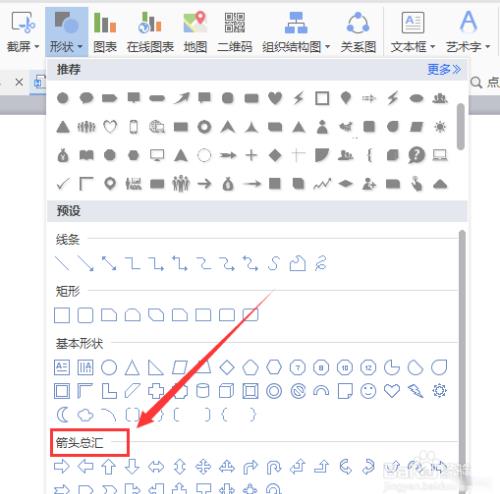This screenshot has height=494, width=500.
Task: Select the rounded rectangle in 矩形
Action: (85, 315)
